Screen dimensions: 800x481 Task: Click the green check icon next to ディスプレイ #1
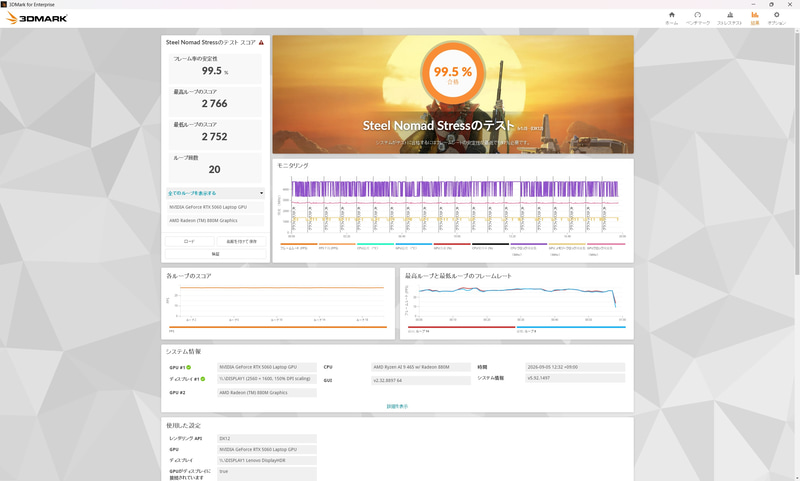[x=203, y=379]
